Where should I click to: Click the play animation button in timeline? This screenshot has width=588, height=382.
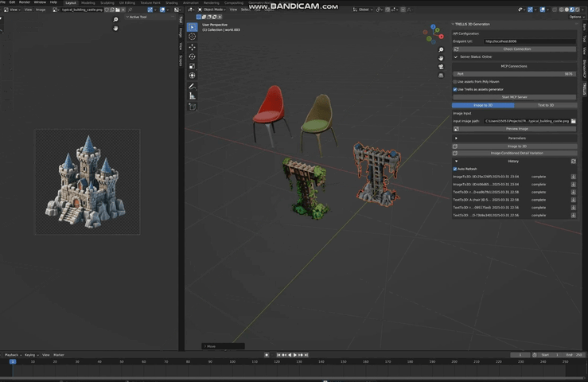[295, 355]
